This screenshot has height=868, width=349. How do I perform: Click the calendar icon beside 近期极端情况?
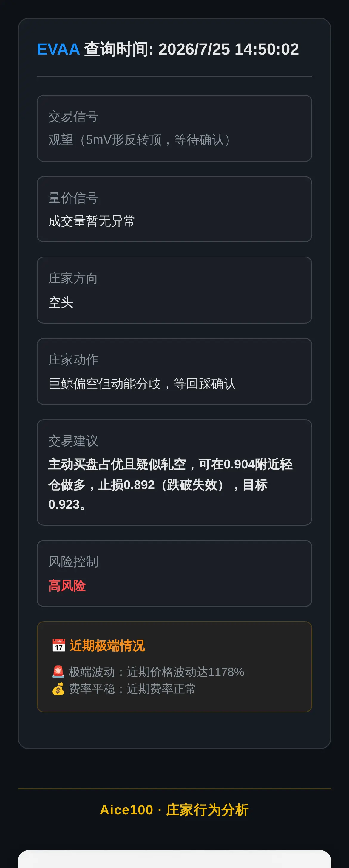(x=59, y=646)
